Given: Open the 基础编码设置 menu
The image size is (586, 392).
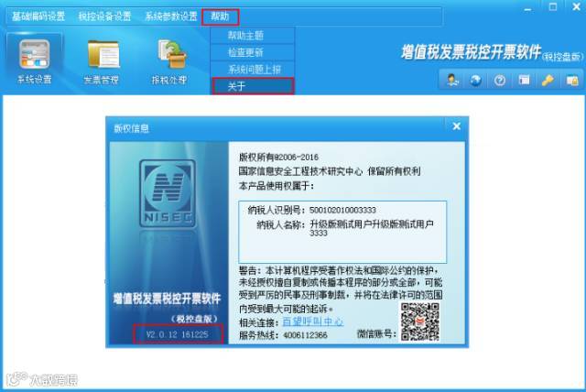Looking at the screenshot, I should [x=38, y=16].
